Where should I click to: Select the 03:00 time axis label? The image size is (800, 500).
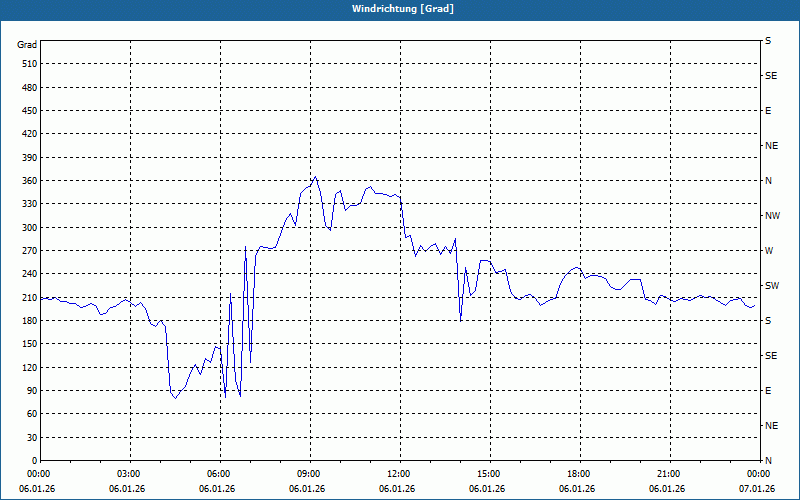[x=130, y=474]
